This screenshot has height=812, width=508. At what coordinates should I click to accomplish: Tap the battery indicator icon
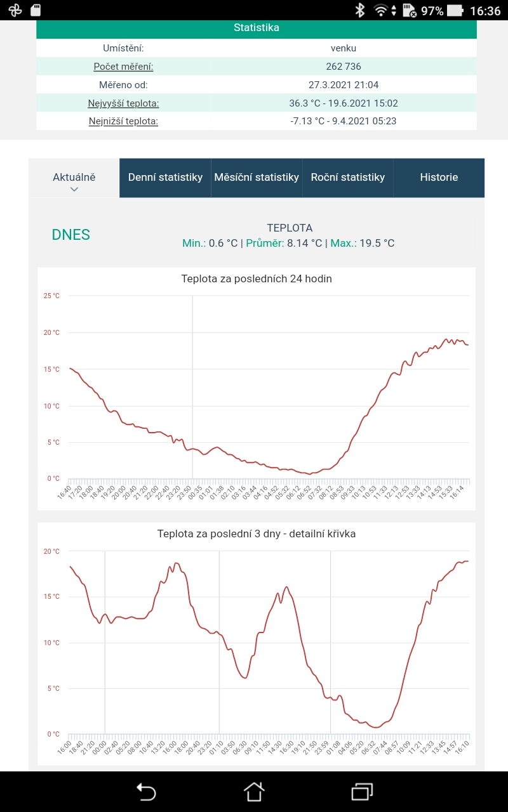(x=455, y=10)
